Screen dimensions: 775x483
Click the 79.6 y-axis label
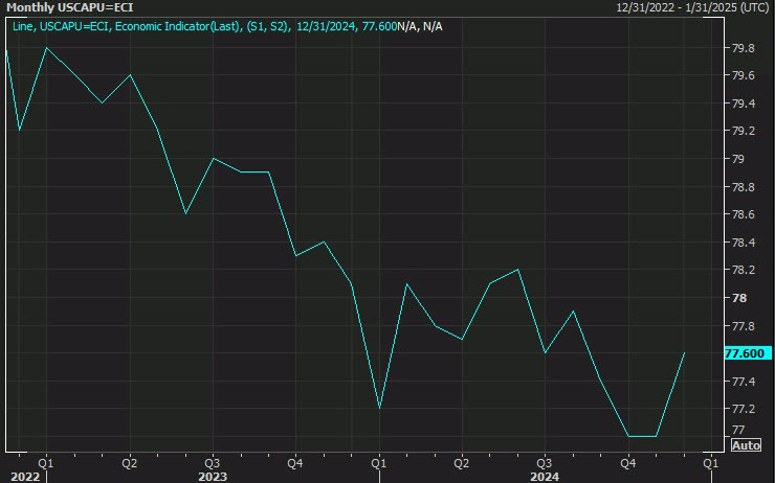click(x=742, y=75)
